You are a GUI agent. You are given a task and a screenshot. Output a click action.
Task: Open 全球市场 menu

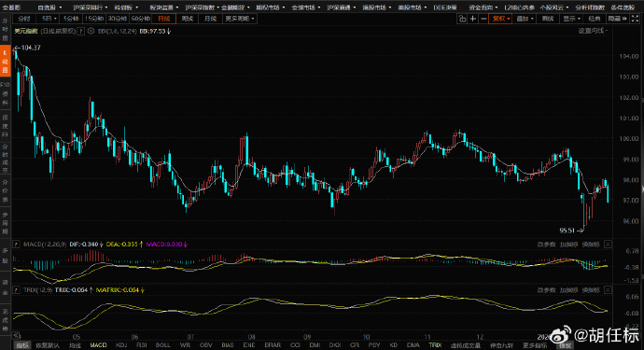[305, 7]
